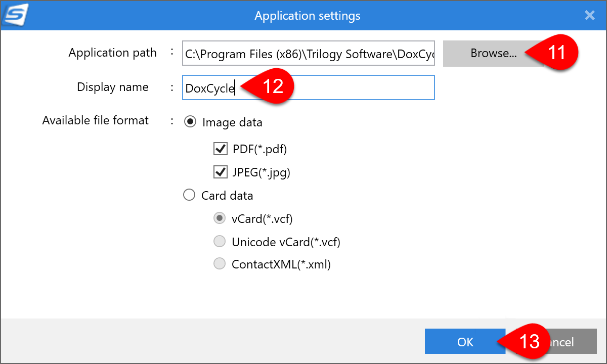Viewport: 607px width, 364px height.
Task: Switch to Card data format
Action: (189, 195)
